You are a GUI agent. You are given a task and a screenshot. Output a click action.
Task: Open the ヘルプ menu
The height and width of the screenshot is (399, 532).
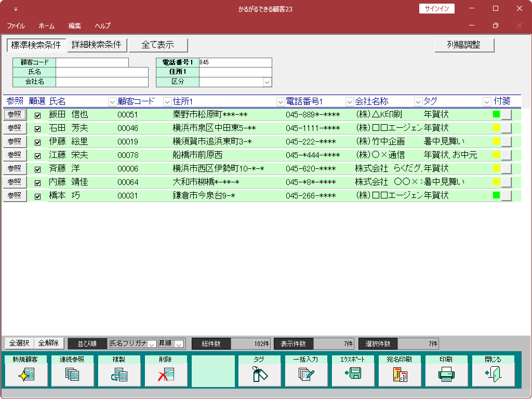(x=102, y=26)
